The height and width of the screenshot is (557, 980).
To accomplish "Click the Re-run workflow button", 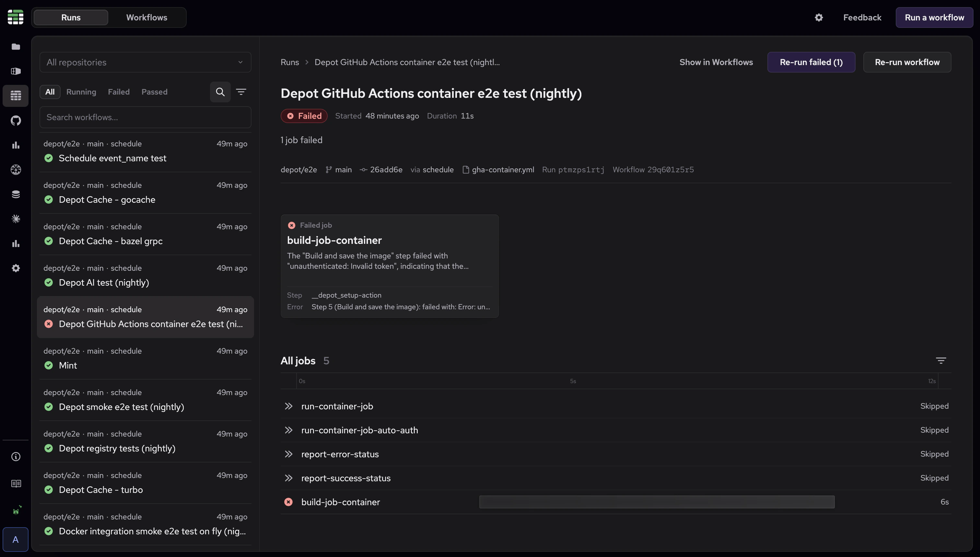I will pos(907,62).
